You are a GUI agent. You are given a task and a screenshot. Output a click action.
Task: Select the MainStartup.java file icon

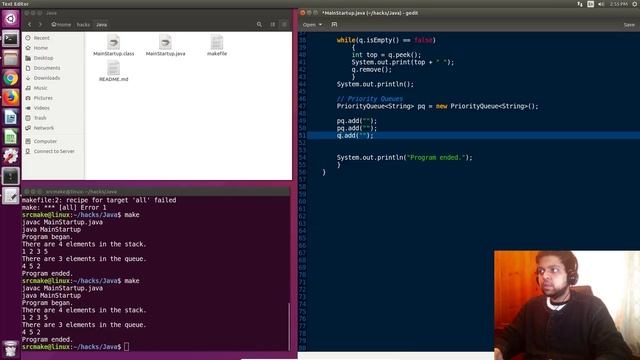(165, 45)
